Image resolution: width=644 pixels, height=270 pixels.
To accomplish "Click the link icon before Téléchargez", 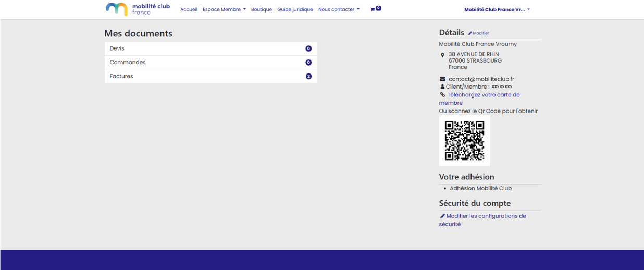I will click(442, 95).
